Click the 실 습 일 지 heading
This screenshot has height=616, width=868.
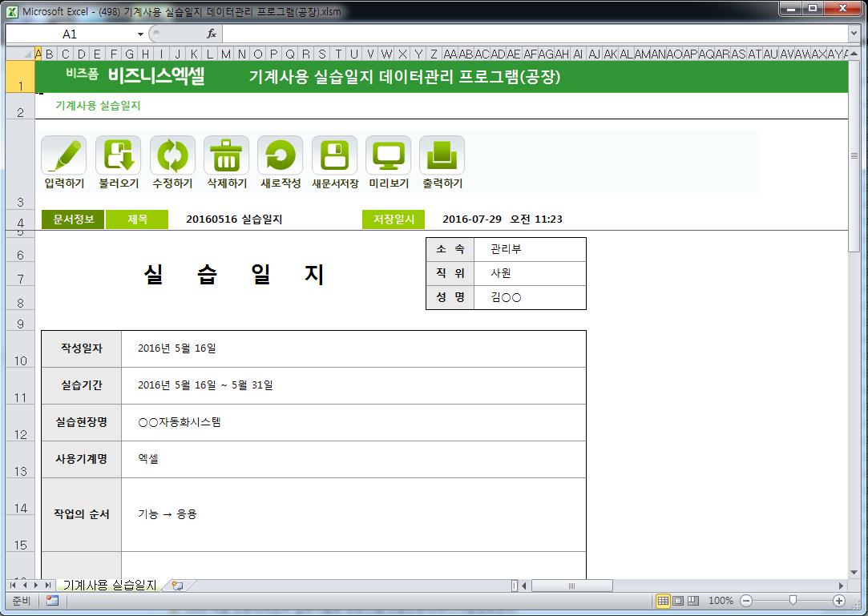pyautogui.click(x=233, y=274)
